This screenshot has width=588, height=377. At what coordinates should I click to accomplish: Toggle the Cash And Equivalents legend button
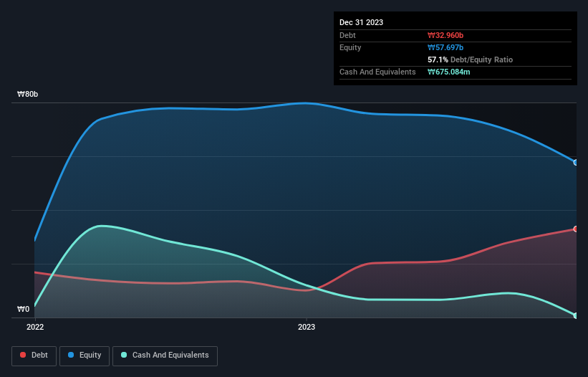click(165, 355)
